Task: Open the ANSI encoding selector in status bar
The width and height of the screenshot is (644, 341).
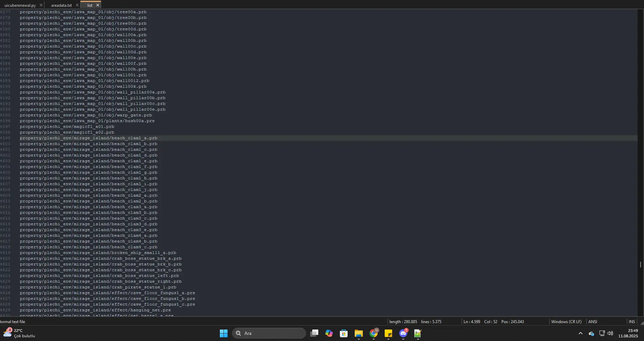Action: click(x=592, y=322)
